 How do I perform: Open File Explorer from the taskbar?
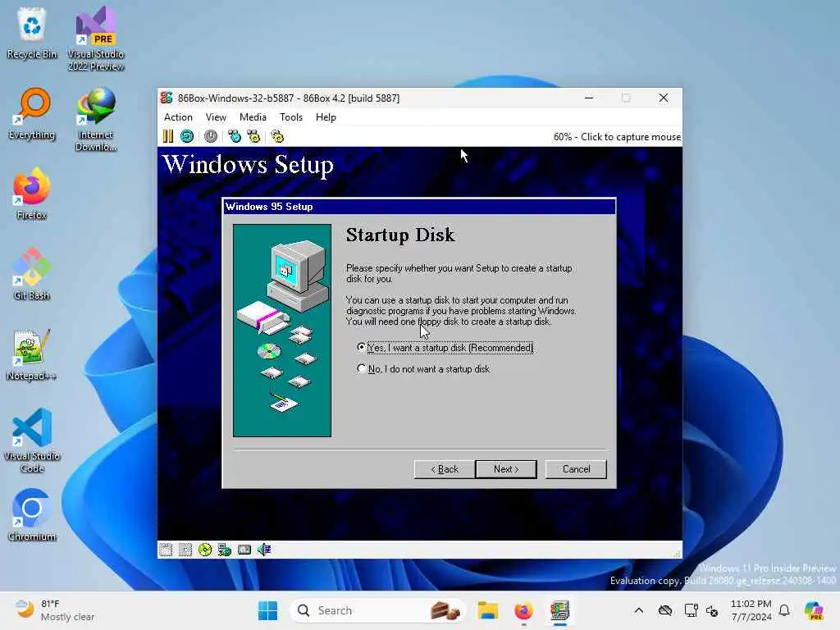coord(488,610)
